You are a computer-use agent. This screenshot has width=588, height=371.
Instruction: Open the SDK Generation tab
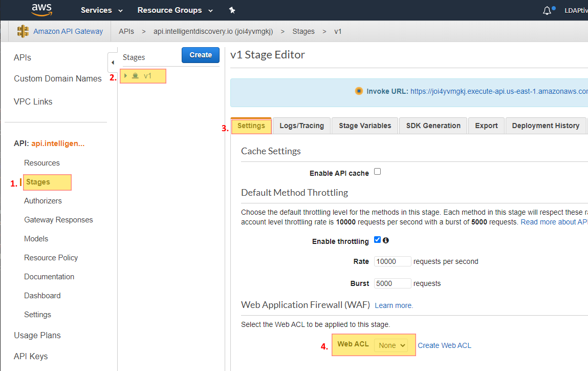click(433, 126)
